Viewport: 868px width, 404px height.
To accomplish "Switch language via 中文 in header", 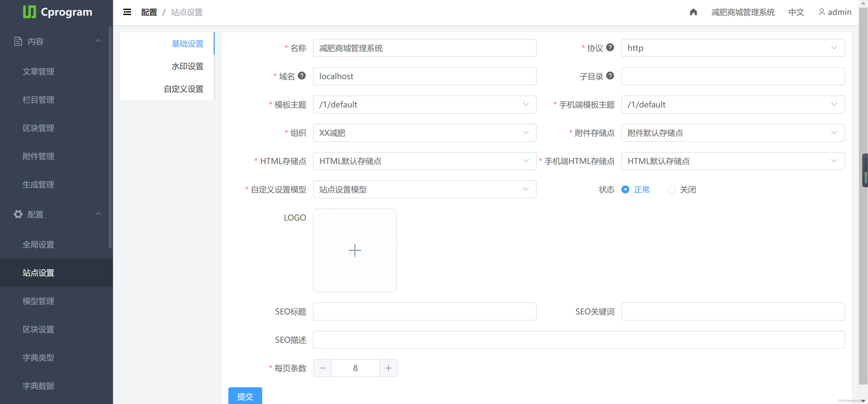I will click(796, 12).
